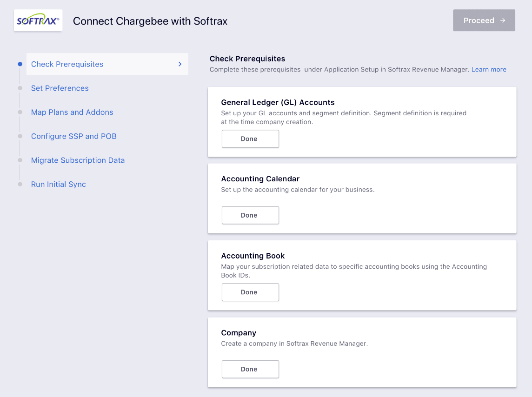The image size is (532, 397).
Task: Click the Set Preferences step bullet
Action: pos(20,88)
